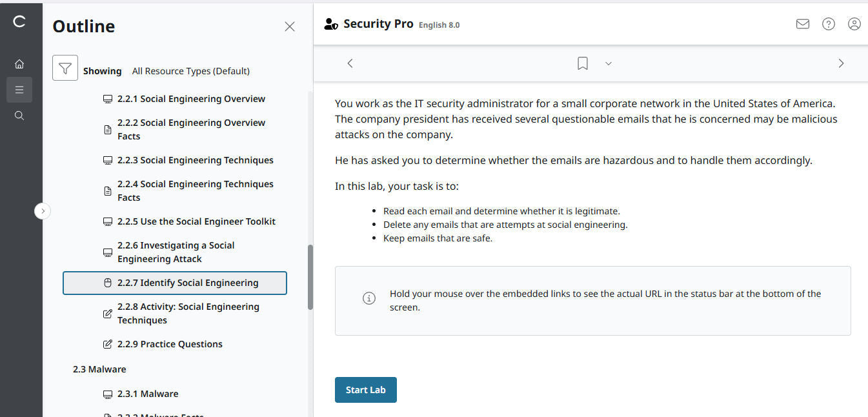Image resolution: width=868 pixels, height=417 pixels.
Task: Select the Outline menu icon in the sidebar
Action: 19,89
